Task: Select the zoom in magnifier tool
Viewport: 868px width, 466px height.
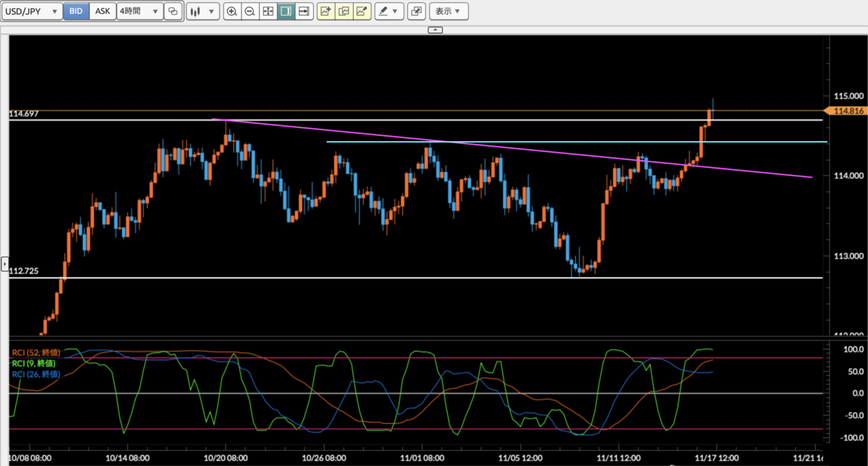Action: click(x=232, y=11)
